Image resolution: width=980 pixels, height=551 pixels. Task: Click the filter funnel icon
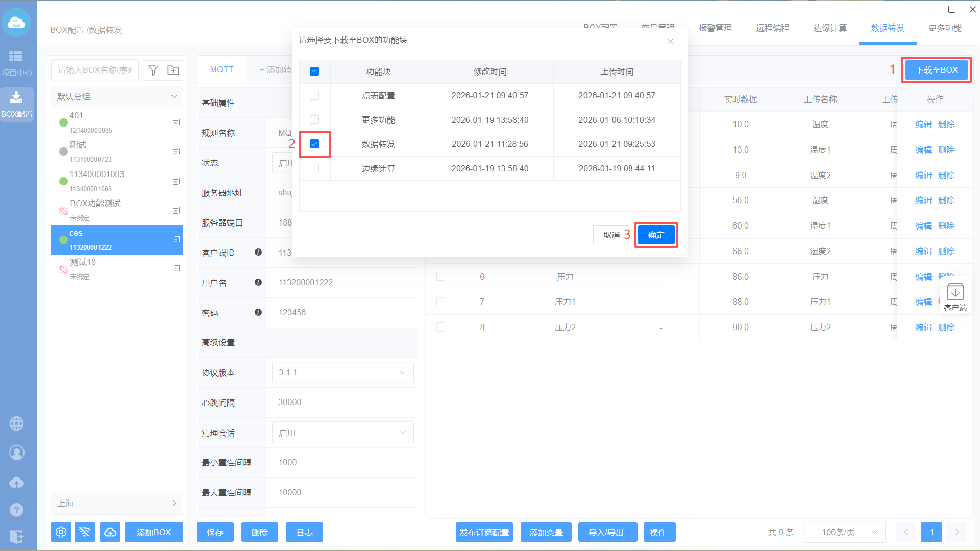(x=153, y=70)
